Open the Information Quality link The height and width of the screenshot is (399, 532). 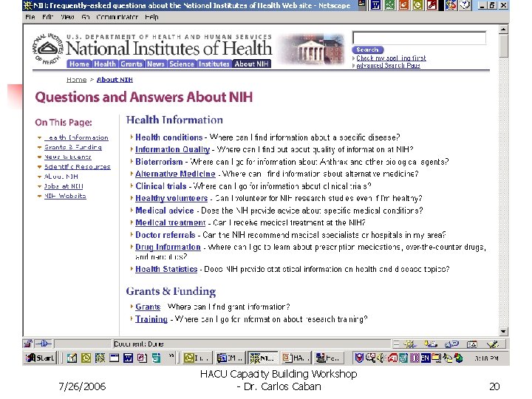172,149
